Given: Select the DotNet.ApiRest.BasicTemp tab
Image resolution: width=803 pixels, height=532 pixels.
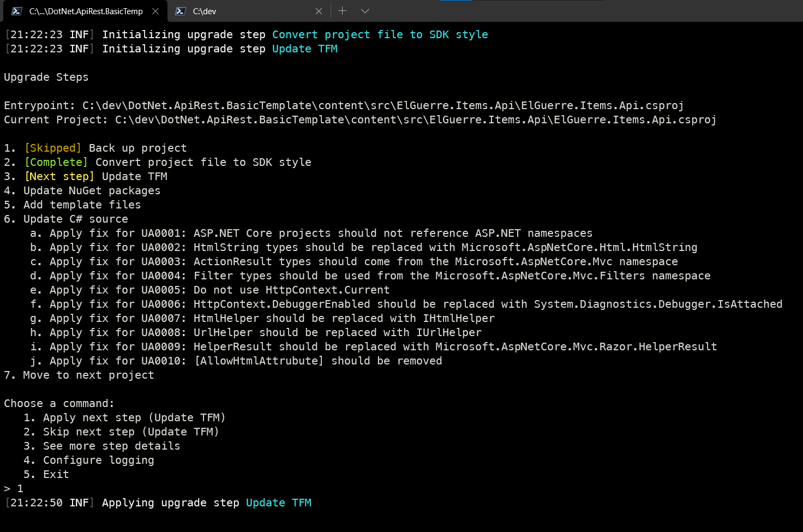Looking at the screenshot, I should click(x=86, y=11).
